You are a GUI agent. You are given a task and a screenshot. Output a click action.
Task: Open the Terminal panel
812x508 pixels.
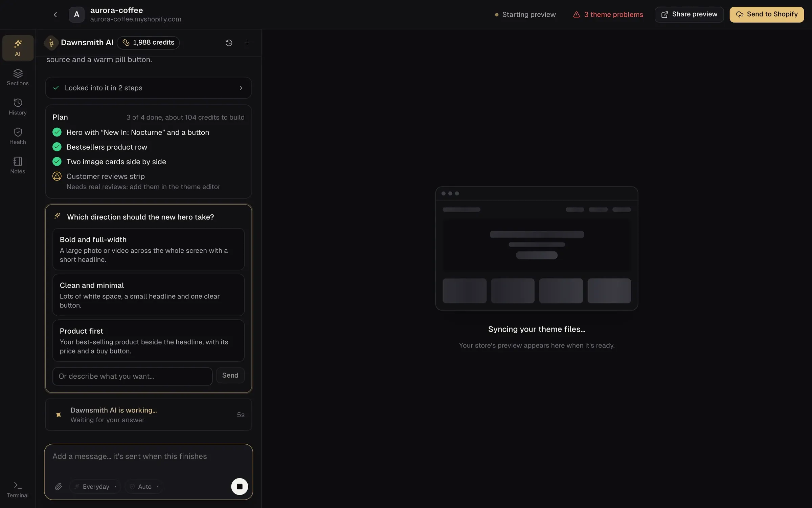pos(18,490)
